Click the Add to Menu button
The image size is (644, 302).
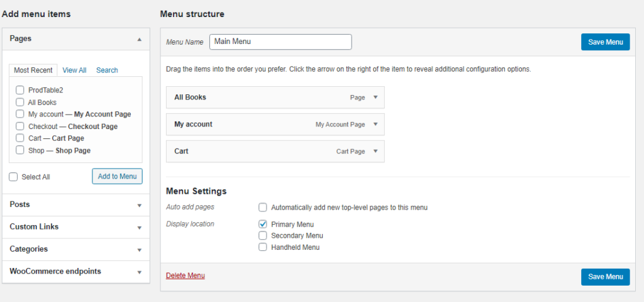tap(118, 176)
